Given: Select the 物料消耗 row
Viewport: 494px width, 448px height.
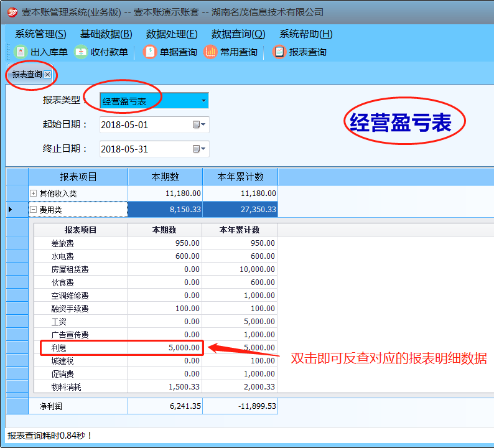Looking at the screenshot, I should pos(156,387).
